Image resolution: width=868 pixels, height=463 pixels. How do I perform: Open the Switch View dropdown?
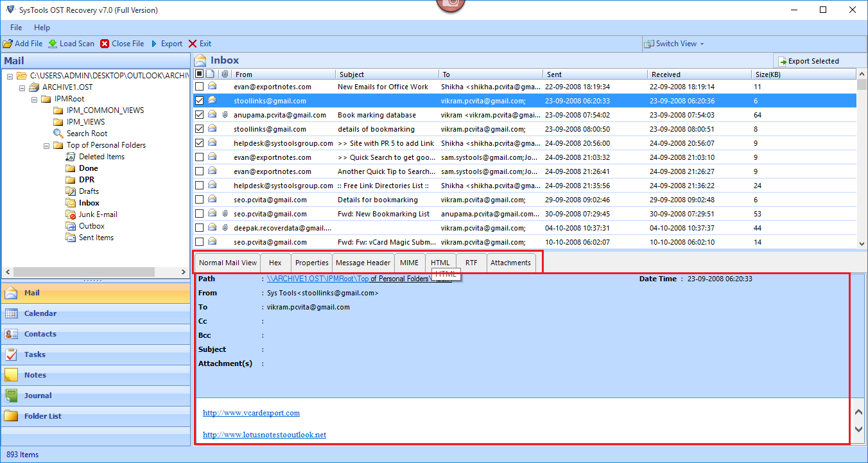[x=675, y=44]
